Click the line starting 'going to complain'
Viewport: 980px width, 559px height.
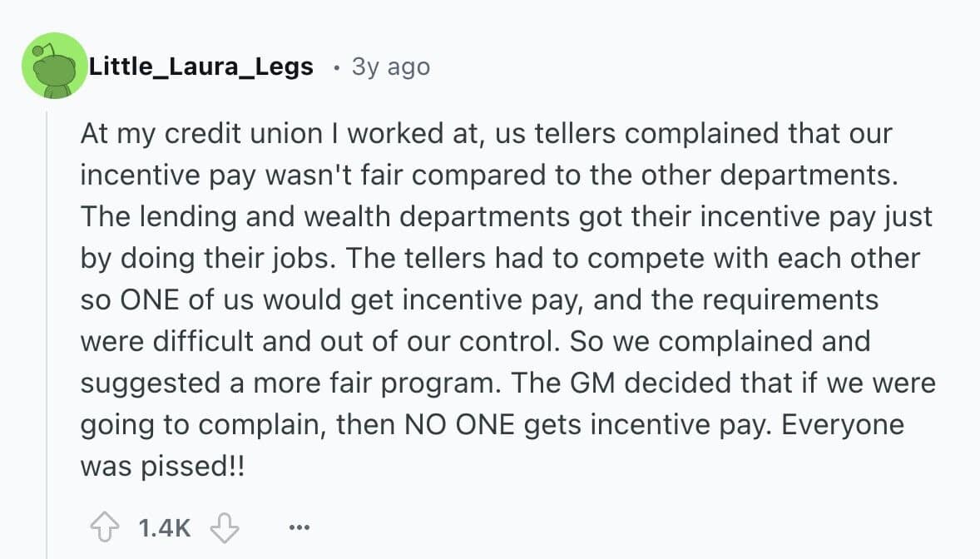tap(491, 424)
